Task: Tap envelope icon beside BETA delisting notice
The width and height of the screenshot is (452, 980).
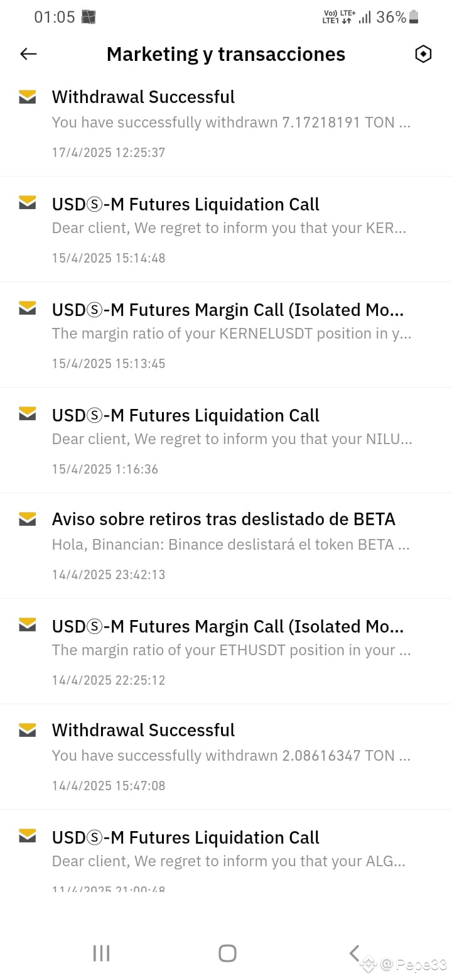Action: click(x=27, y=519)
